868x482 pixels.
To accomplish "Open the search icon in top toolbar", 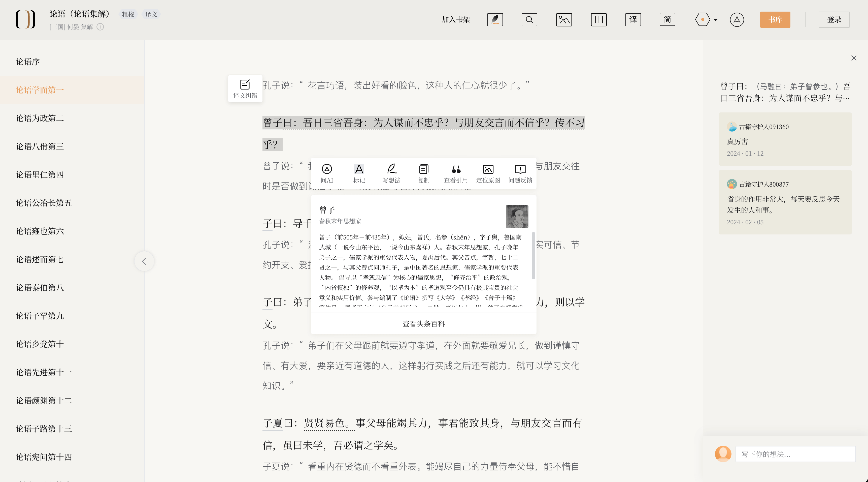I will click(529, 20).
